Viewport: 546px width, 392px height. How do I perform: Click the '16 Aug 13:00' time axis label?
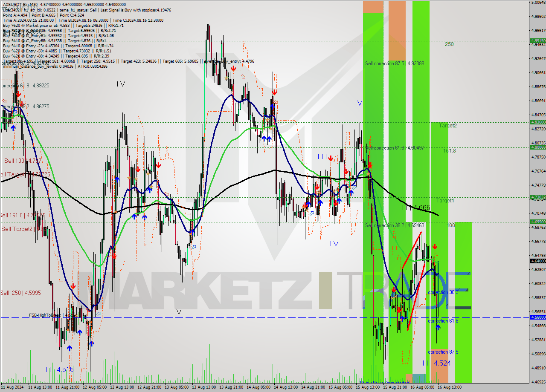coord(449,387)
